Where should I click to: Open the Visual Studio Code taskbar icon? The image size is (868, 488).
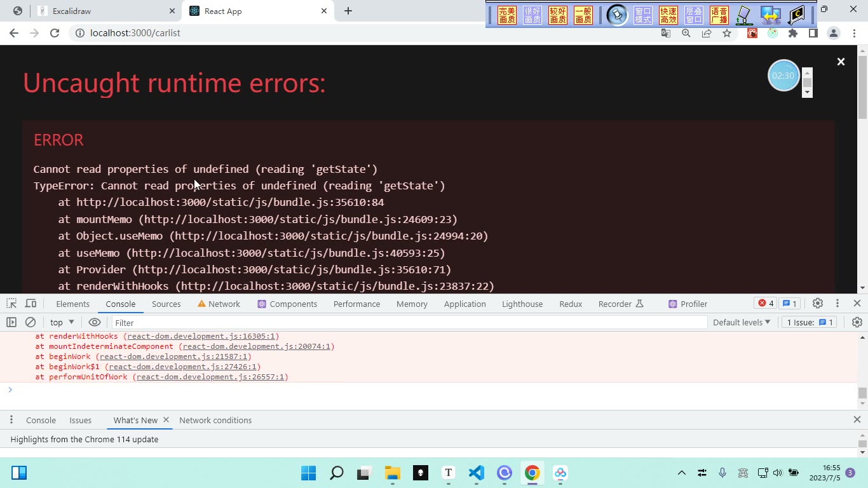(477, 473)
